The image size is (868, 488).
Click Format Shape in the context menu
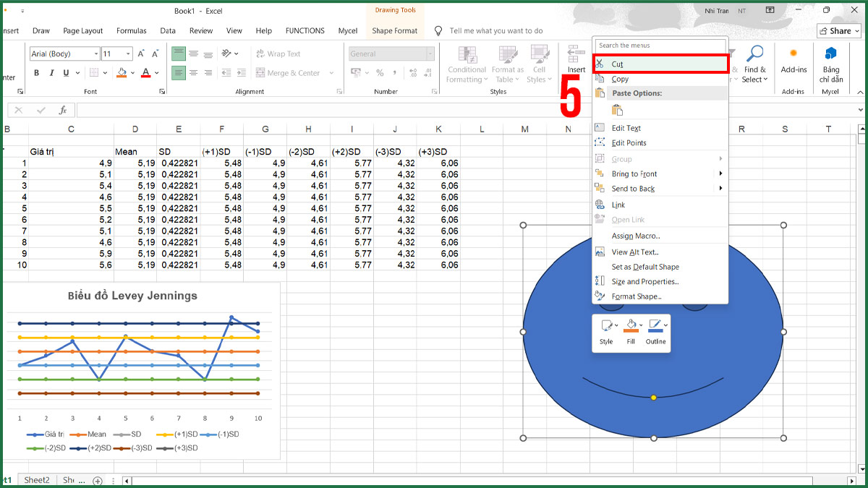637,296
